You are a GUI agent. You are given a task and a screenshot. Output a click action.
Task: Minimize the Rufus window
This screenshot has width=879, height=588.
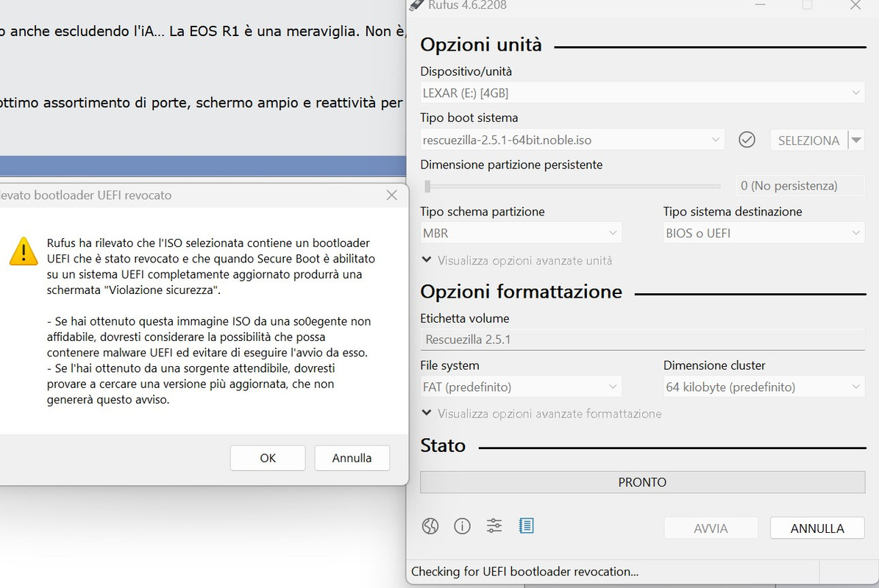(760, 5)
